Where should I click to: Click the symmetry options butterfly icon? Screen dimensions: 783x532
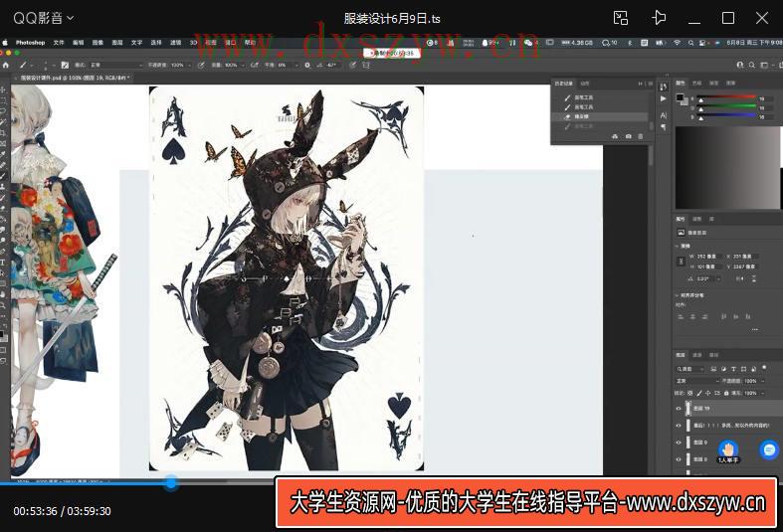(x=366, y=65)
